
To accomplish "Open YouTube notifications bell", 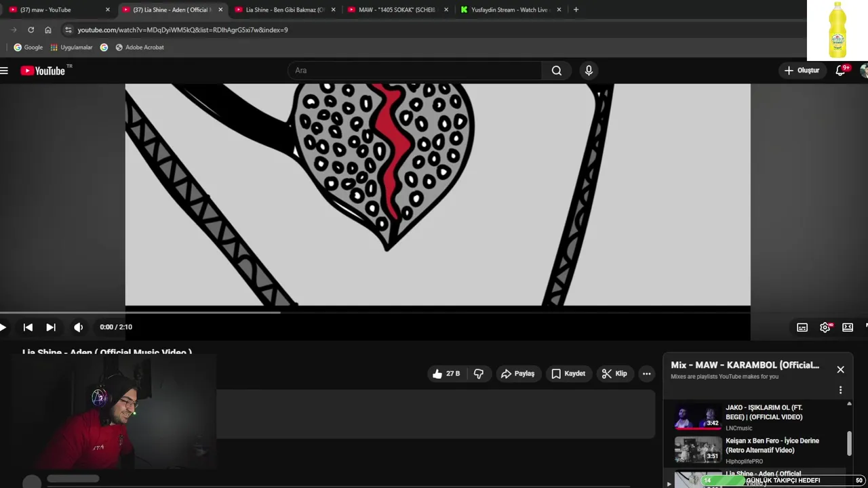I will click(x=840, y=70).
